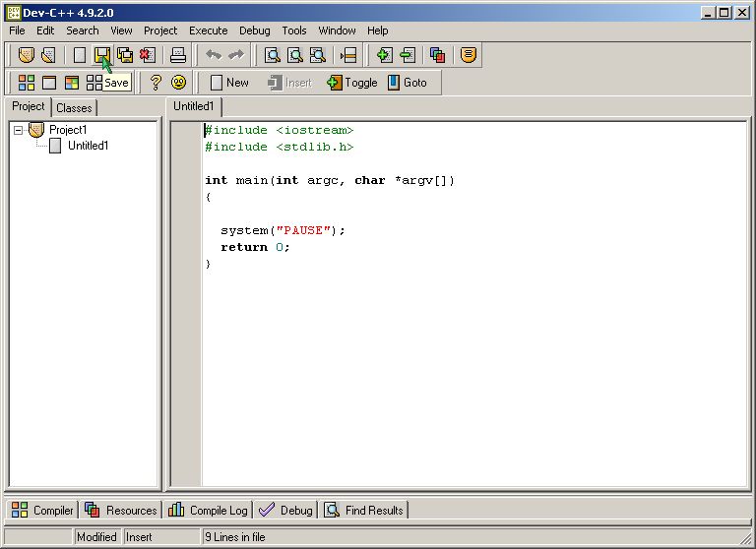
Task: Click the Close file red X icon
Action: [x=148, y=55]
